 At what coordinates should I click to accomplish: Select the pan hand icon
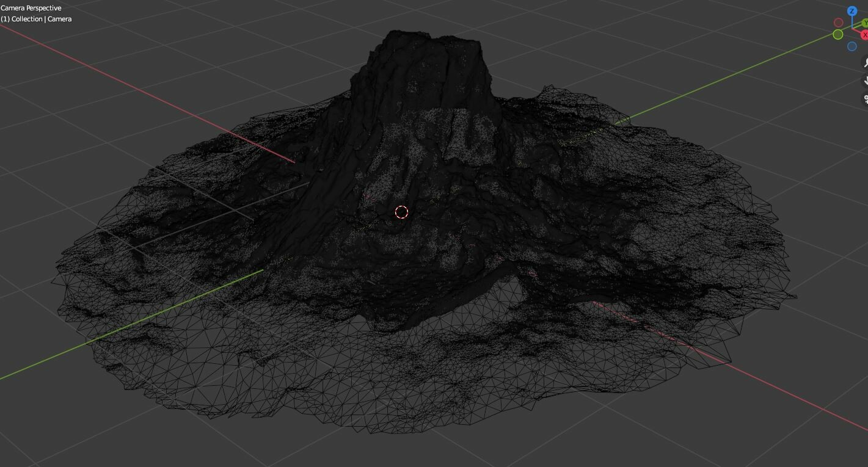866,80
